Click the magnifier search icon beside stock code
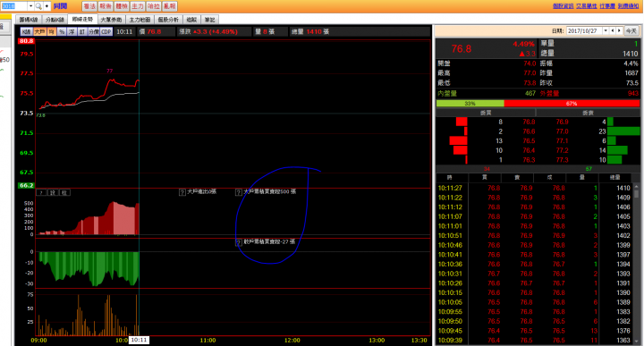This screenshot has height=346, width=644. click(x=38, y=6)
